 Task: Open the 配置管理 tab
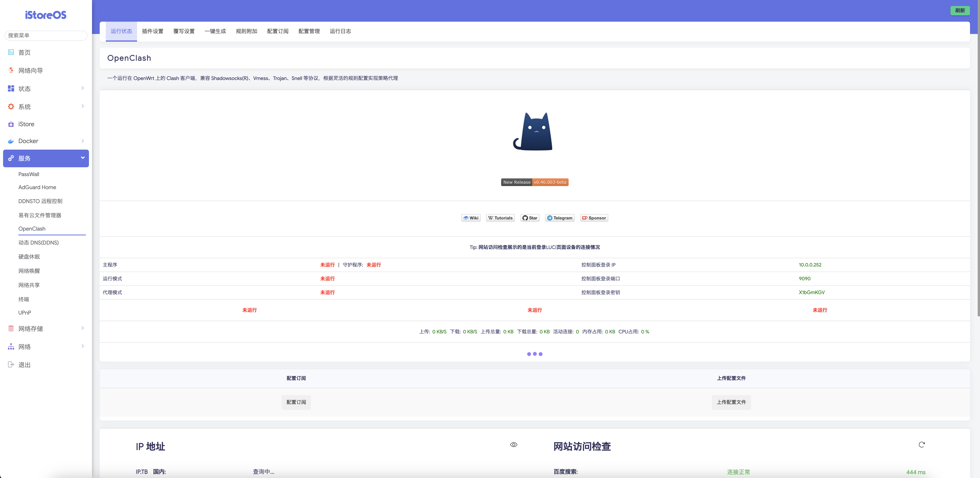click(x=309, y=31)
